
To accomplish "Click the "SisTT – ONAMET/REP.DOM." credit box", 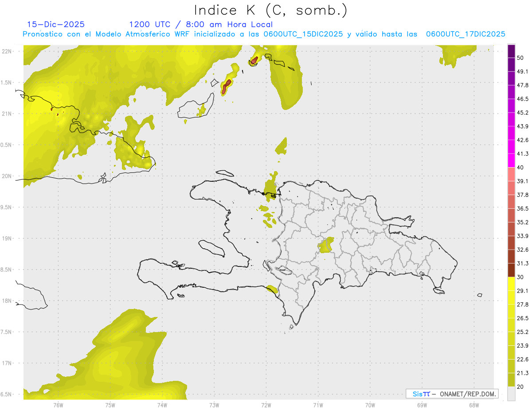I will (x=452, y=394).
